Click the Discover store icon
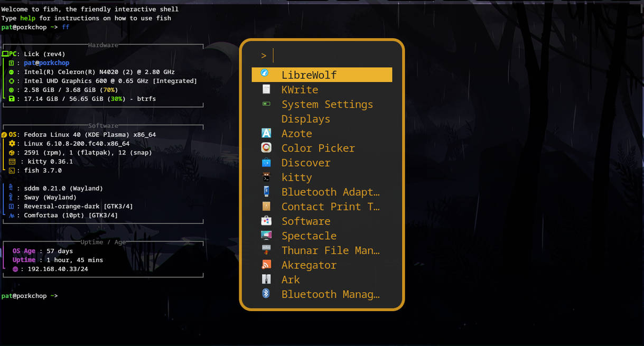Screen dimensions: 644x346 [x=266, y=162]
